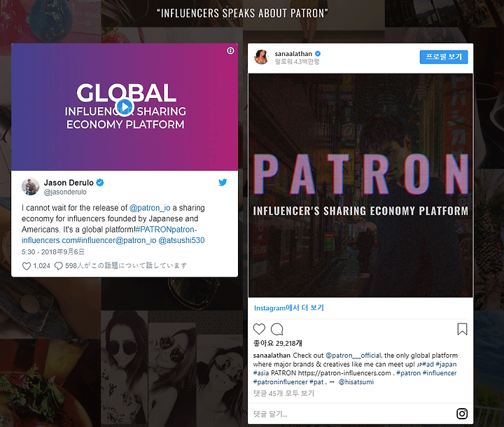This screenshot has width=504, height=427.
Task: Open the 팔로워 4.3백만명 follower count
Action: 297,62
